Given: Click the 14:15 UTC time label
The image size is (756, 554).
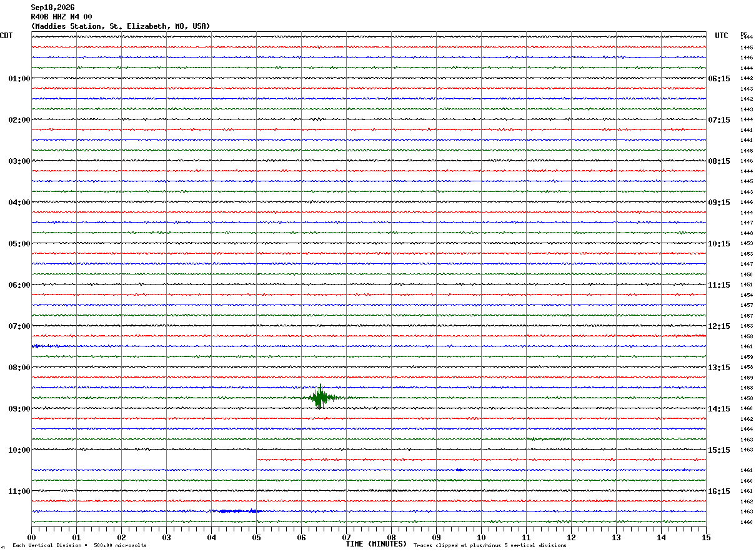Looking at the screenshot, I should coord(719,409).
